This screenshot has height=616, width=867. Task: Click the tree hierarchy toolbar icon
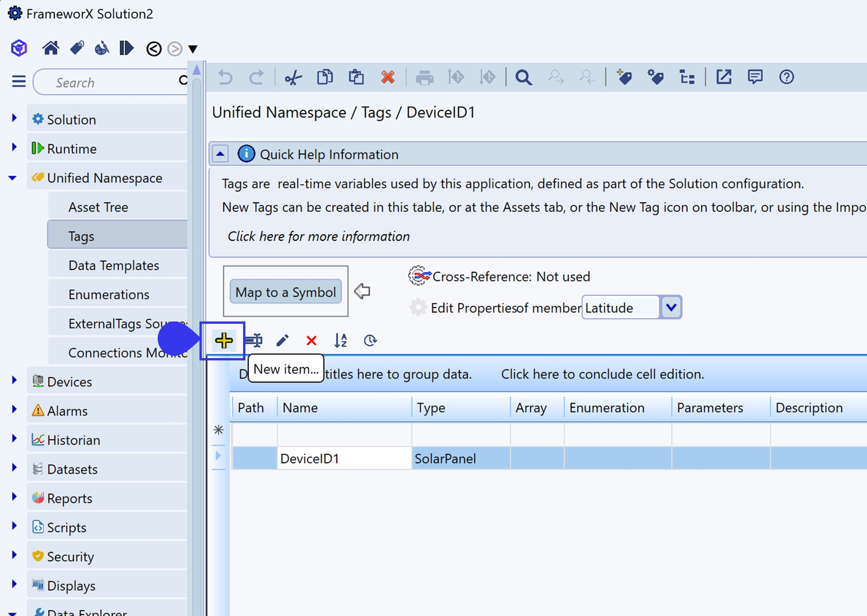tap(687, 77)
